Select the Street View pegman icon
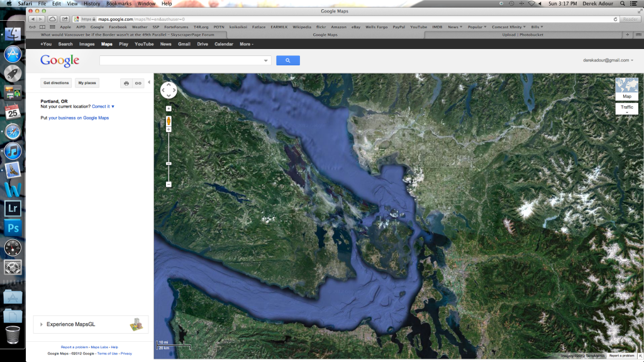This screenshot has width=644, height=362. tap(169, 121)
